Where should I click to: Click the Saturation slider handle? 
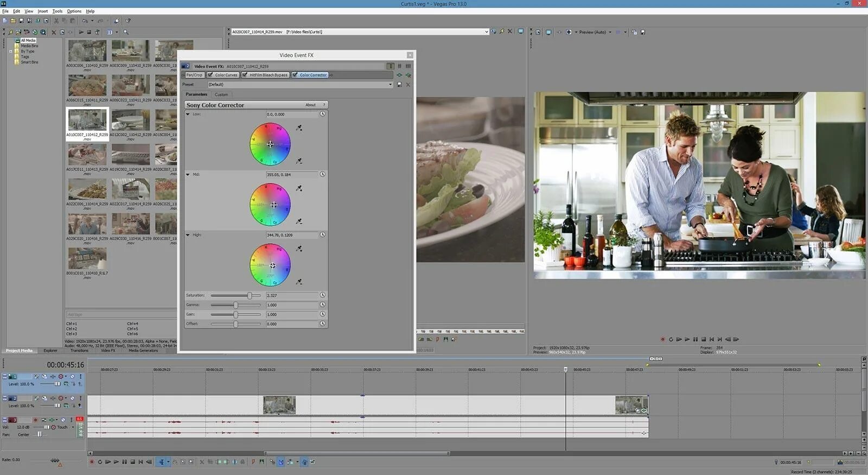pos(250,295)
